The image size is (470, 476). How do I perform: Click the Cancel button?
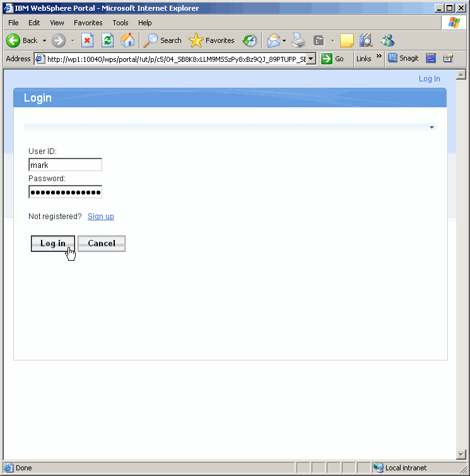[x=102, y=244]
